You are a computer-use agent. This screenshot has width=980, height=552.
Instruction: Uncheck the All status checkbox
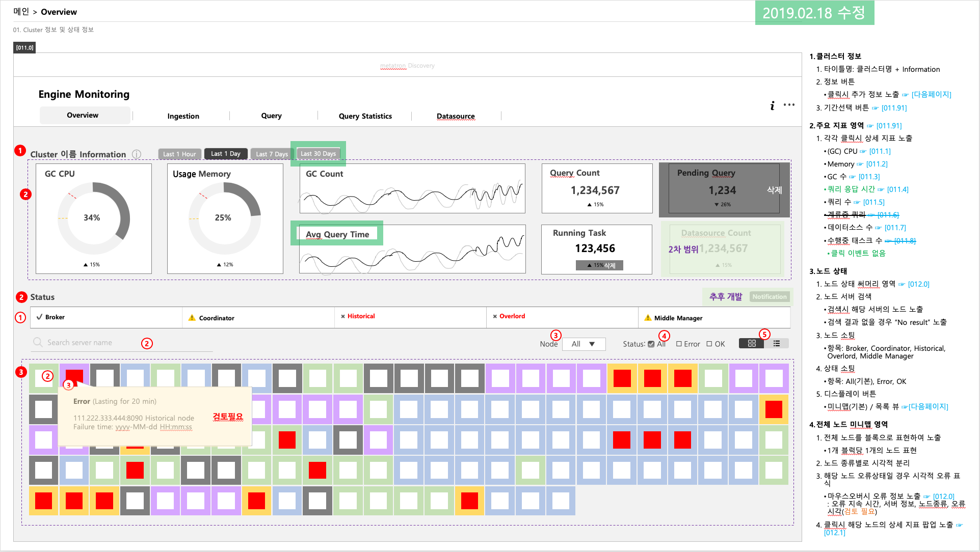[x=651, y=344]
